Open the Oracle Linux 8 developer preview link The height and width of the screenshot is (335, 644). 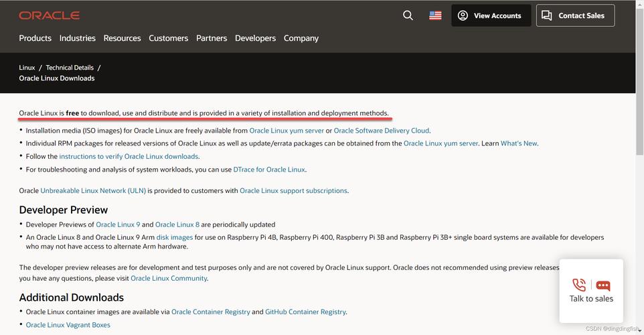pos(177,224)
